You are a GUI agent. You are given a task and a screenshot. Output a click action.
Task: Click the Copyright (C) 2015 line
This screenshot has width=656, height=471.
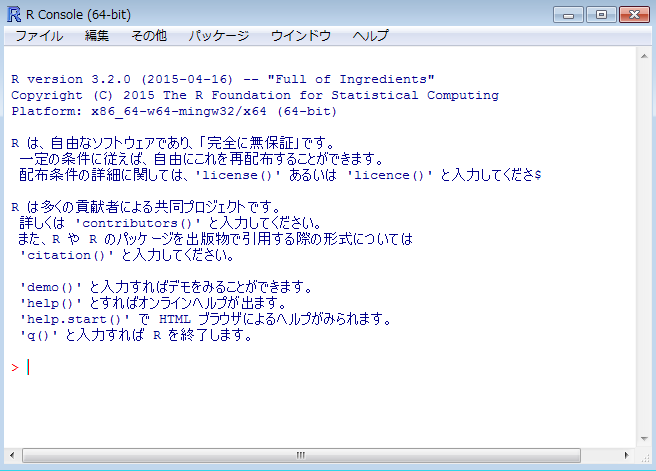(255, 95)
